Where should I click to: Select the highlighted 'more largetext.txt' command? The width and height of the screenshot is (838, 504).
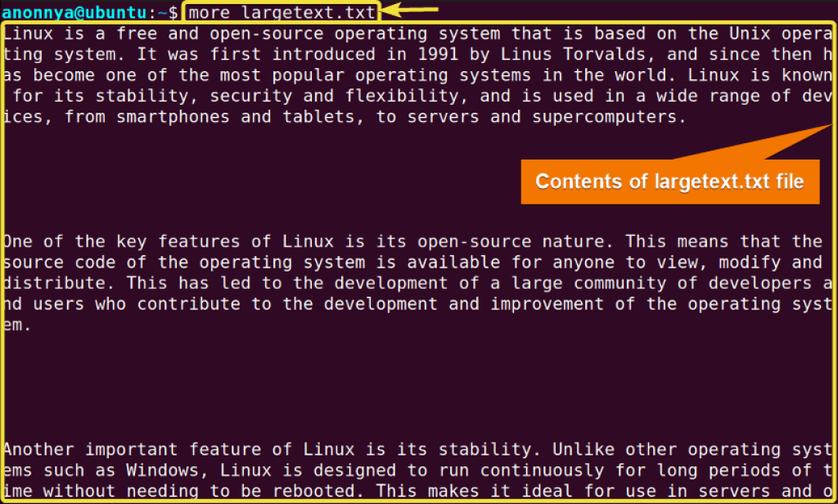tap(282, 12)
